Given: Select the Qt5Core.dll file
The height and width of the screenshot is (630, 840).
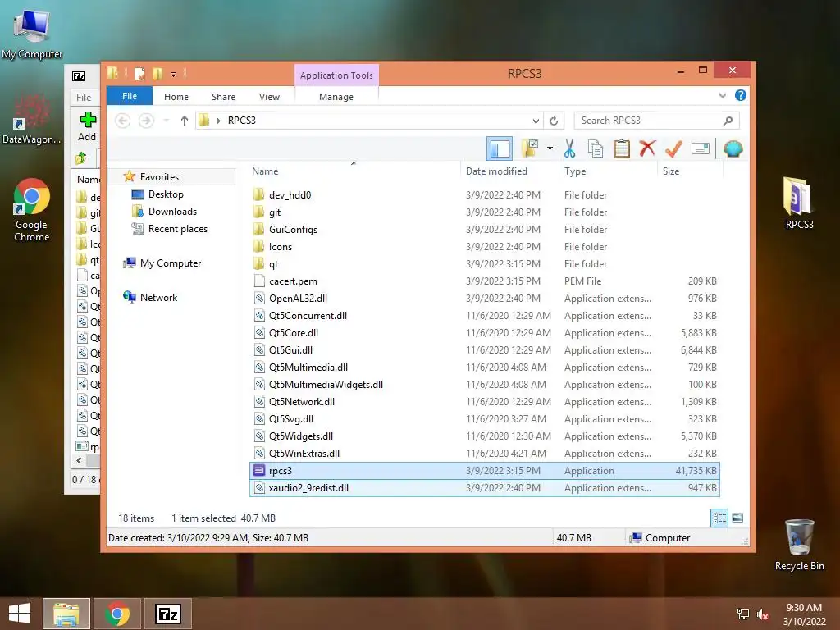Looking at the screenshot, I should (485, 333).
